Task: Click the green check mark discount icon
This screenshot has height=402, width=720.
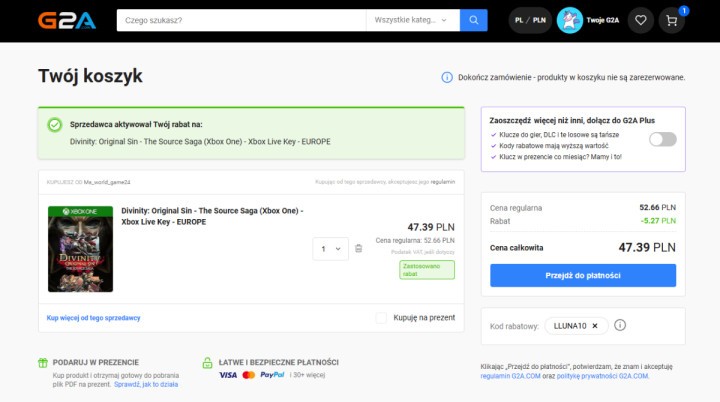Action: [55, 125]
